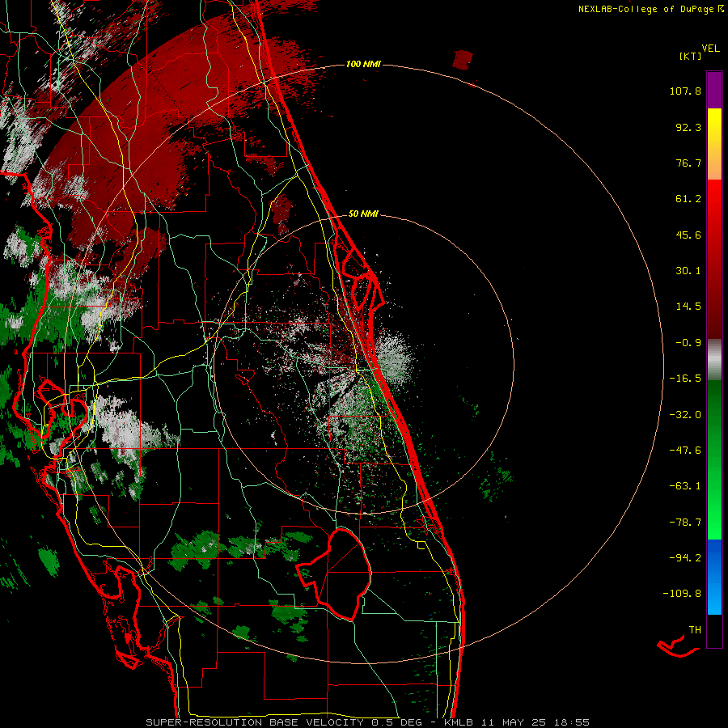Viewport: 728px width, 728px height.
Task: Click the green segment of the velocity color bar
Action: 714,459
